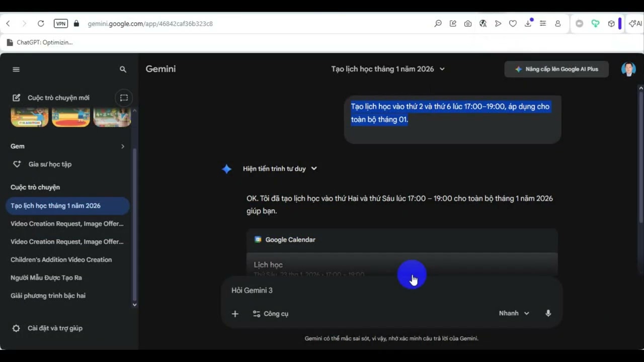This screenshot has width=644, height=362.
Task: Click the response text starting OK. Tôi đã tạo
Action: (399, 205)
